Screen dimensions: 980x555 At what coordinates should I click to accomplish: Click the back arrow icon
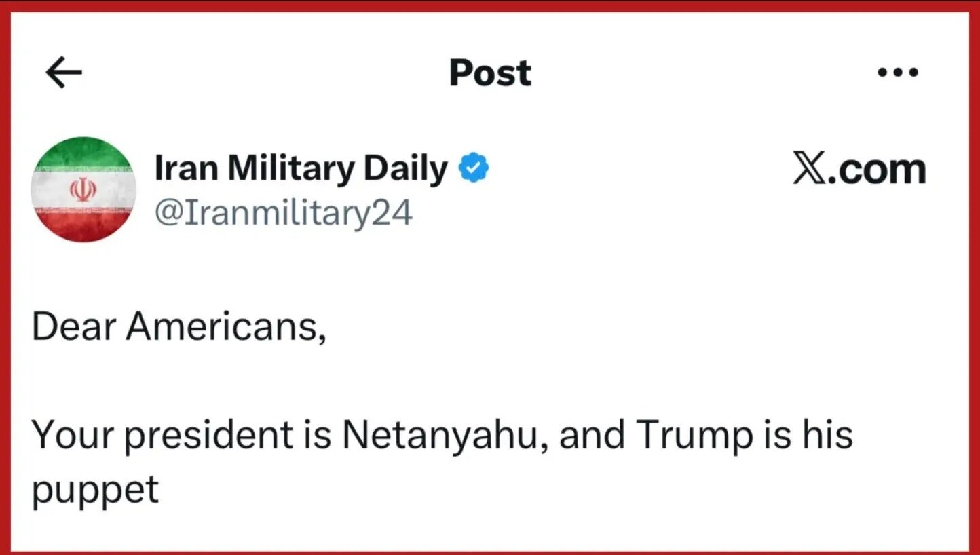tap(64, 73)
